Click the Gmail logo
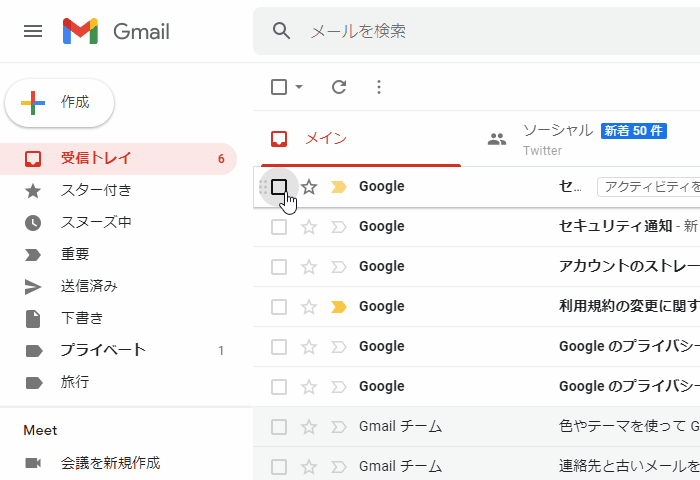Image resolution: width=700 pixels, height=480 pixels. [116, 31]
